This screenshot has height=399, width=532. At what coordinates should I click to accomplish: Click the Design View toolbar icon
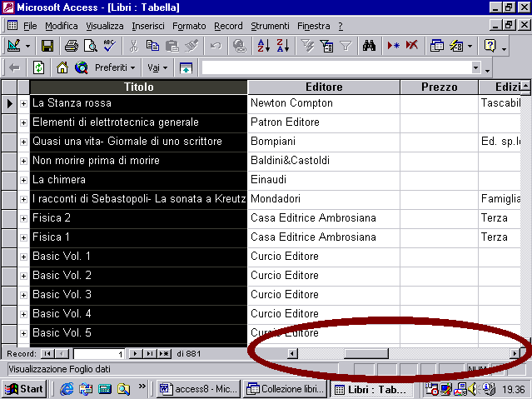pos(13,46)
